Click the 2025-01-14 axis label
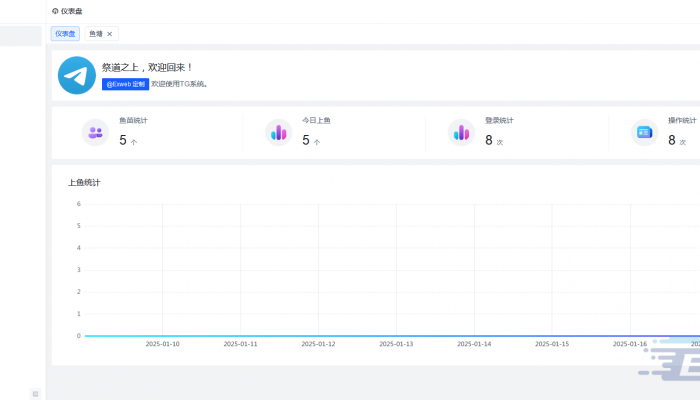This screenshot has height=400, width=700. tap(474, 344)
